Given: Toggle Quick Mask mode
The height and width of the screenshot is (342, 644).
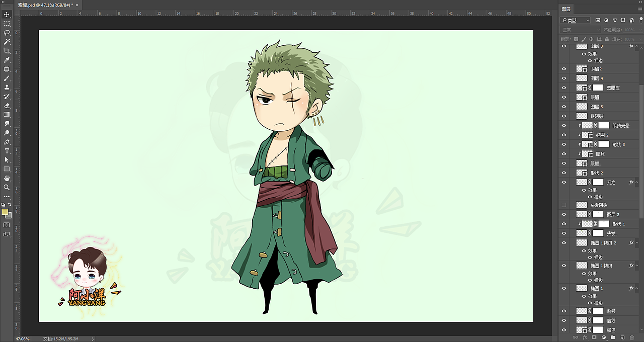Looking at the screenshot, I should (7, 225).
